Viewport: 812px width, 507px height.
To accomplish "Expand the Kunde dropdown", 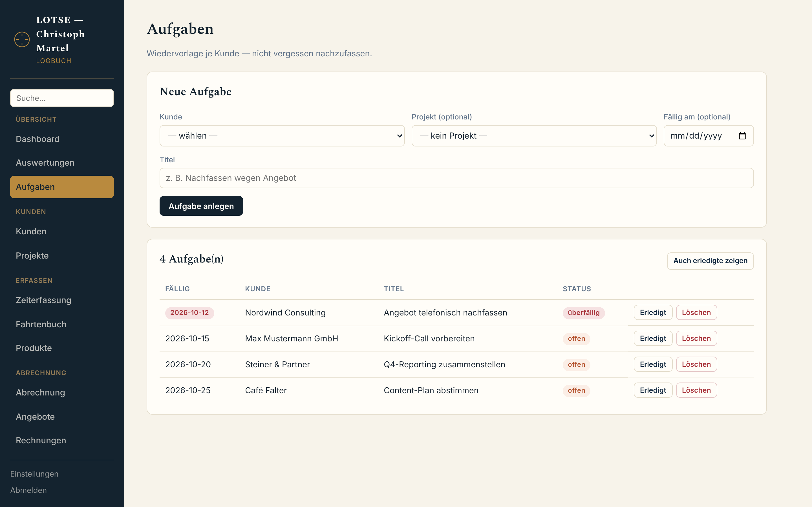I will point(282,136).
